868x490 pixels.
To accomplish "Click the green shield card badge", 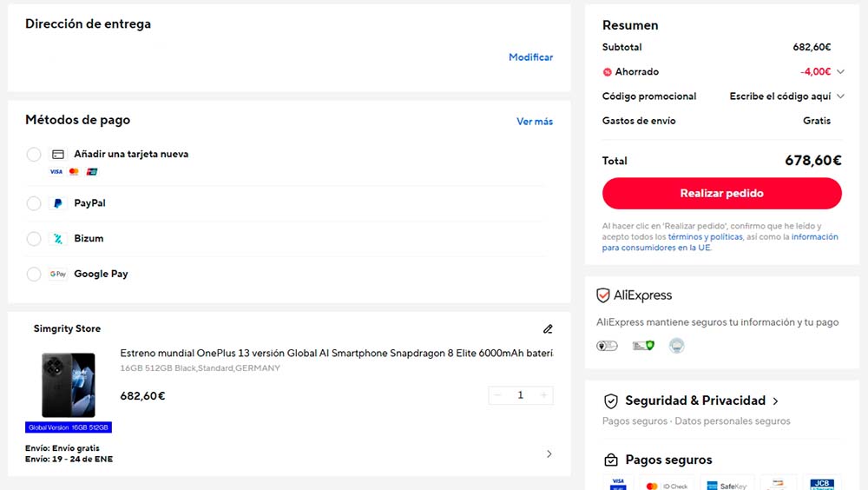I will tap(643, 346).
